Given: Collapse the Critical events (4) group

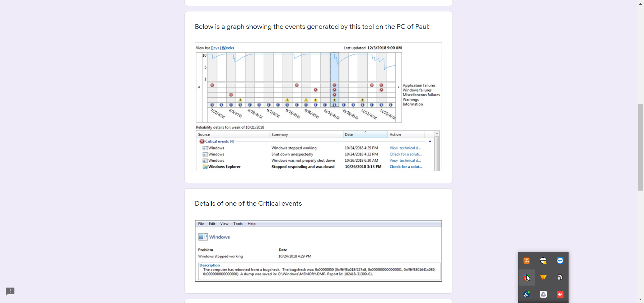Looking at the screenshot, I should pyautogui.click(x=430, y=141).
